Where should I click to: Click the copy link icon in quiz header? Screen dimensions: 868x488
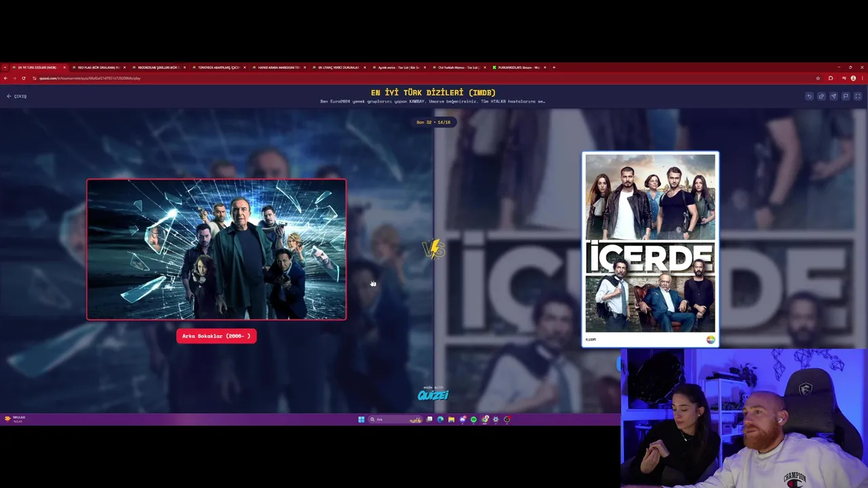[x=821, y=96]
